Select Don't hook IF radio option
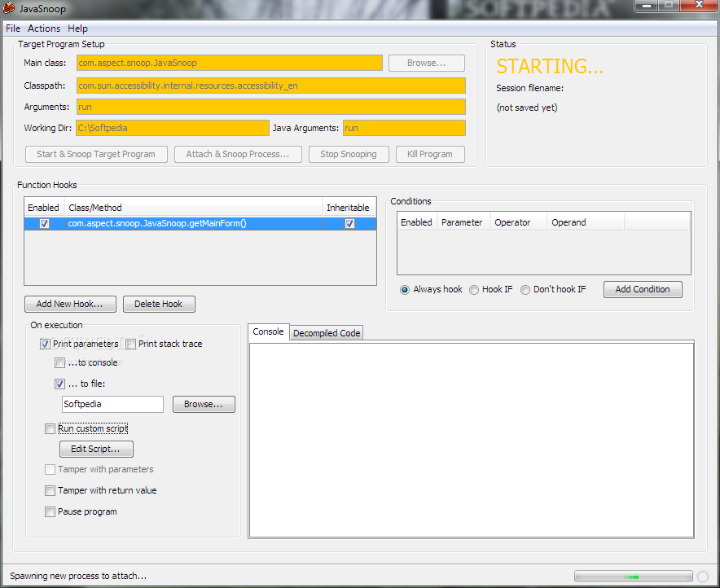Screen dimensions: 720x588 click(x=525, y=290)
